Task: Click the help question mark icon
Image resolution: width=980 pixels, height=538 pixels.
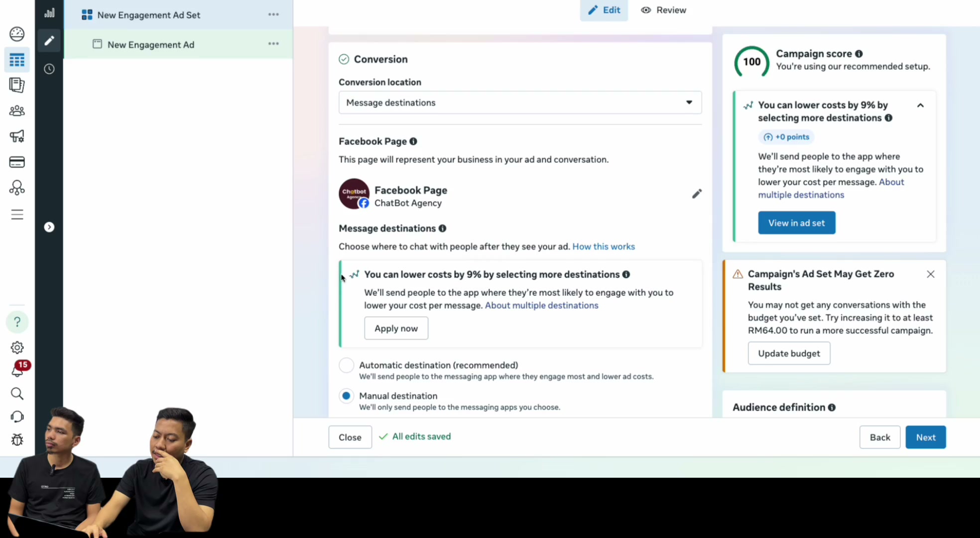Action: 17,322
